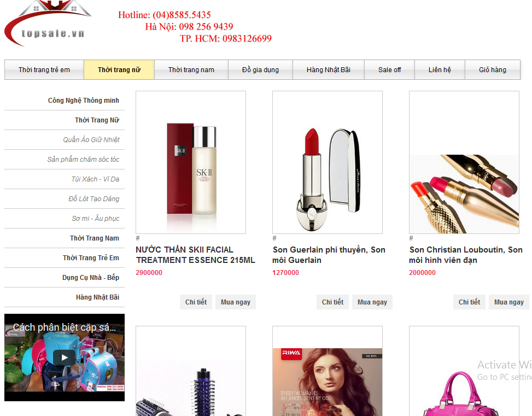Switch to the Thời trang trẻ em tab
Screen dimensions: 532x416
pos(44,70)
